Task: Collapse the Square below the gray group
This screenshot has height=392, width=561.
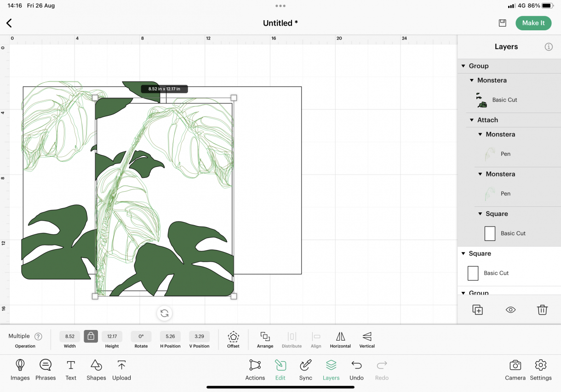Action: [x=464, y=254]
